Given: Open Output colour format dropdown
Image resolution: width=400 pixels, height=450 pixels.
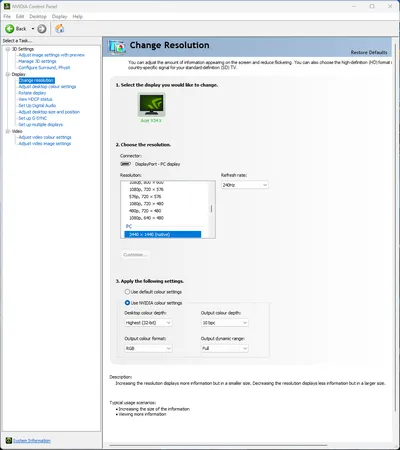Looking at the screenshot, I should [148, 348].
